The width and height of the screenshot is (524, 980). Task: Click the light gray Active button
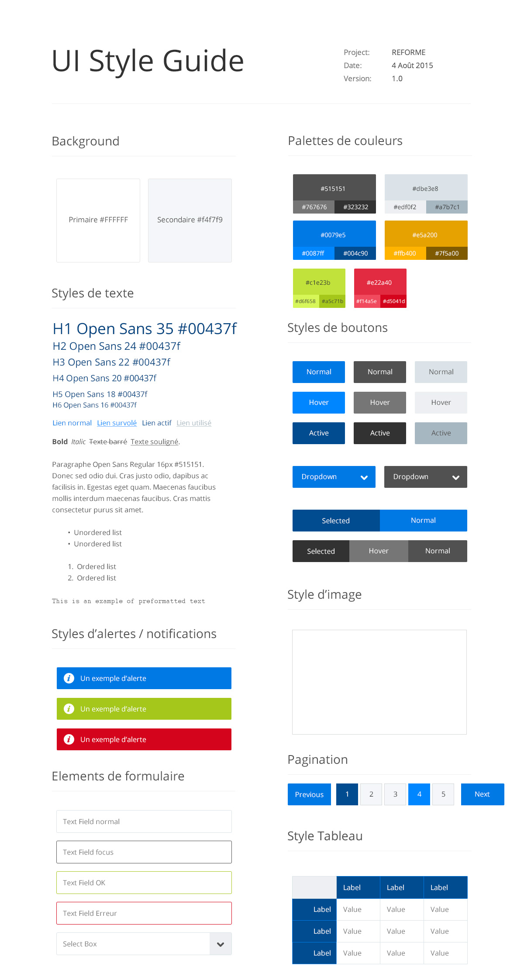click(x=441, y=433)
